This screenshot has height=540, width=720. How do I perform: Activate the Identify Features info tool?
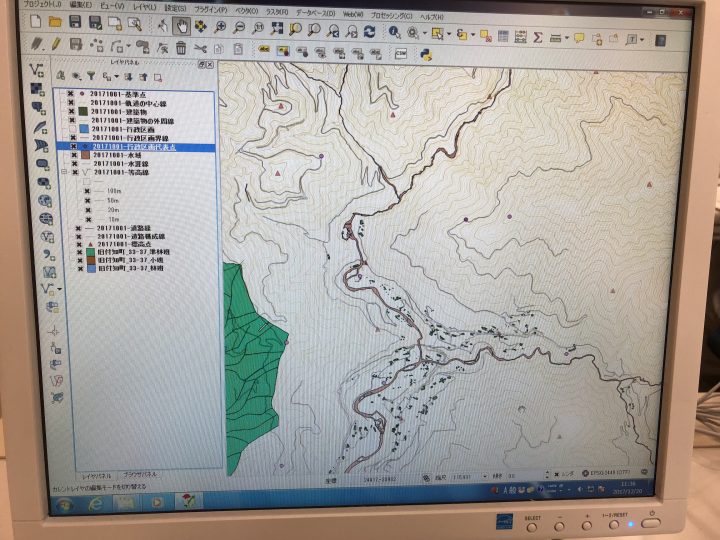point(394,32)
